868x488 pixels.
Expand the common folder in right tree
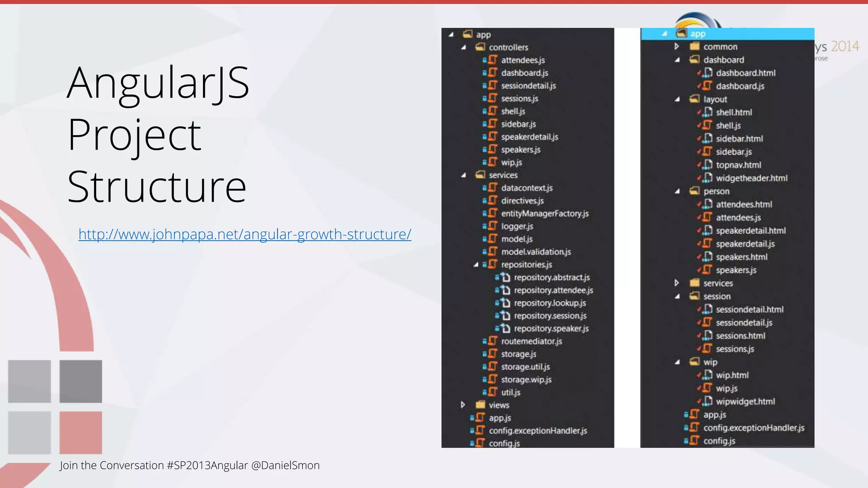pos(677,47)
